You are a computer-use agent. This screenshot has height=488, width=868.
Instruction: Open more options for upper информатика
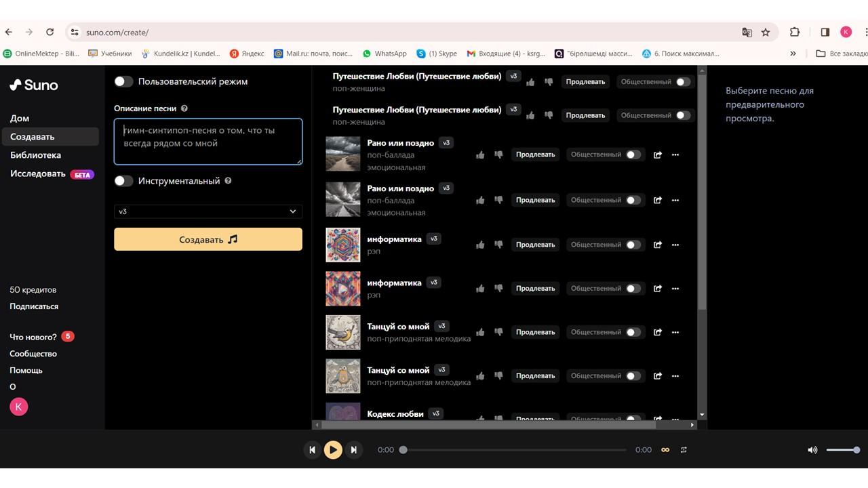pos(675,245)
